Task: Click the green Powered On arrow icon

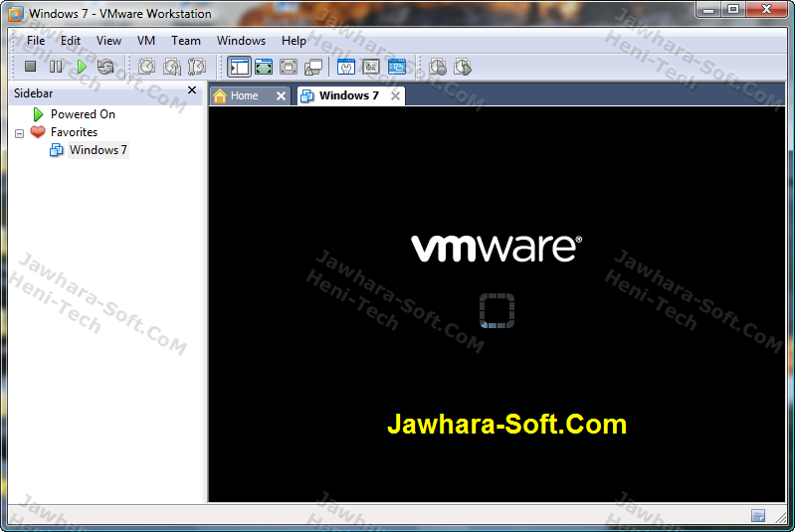Action: (38, 114)
